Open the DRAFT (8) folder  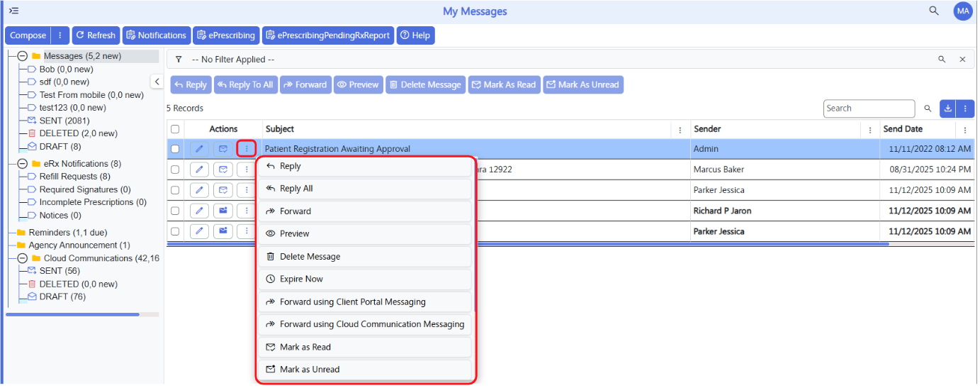(60, 147)
